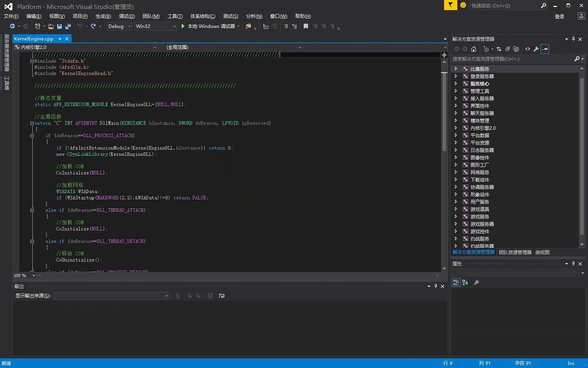Click the Collapse All icon in Solution Explorer

(508, 49)
